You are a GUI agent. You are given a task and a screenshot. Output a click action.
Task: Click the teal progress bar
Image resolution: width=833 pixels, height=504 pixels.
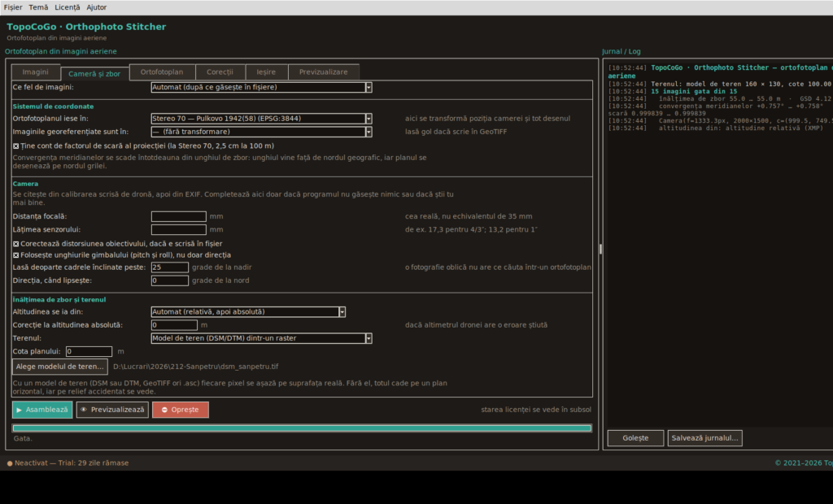coord(302,428)
